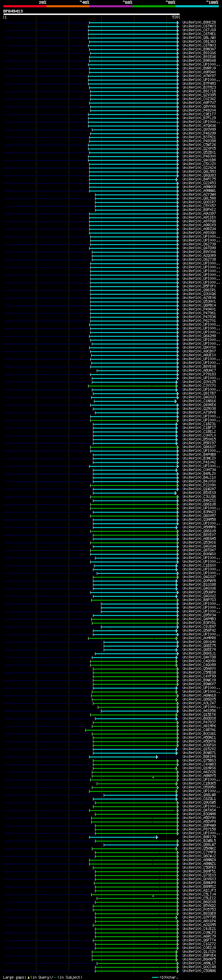Viewport: 222px width, 980px height.
Task: Select hit label UniRef100_B6HF51
Action: pos(199,871)
